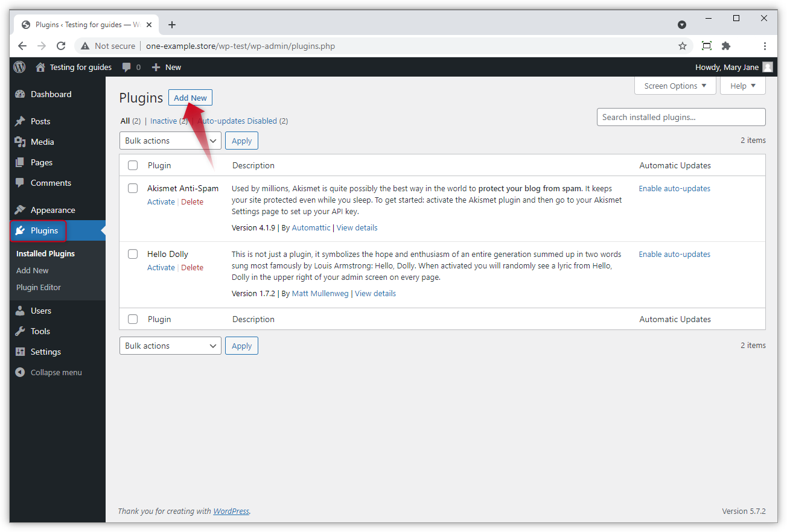Switch to the Inactive plugins filter
This screenshot has height=532, width=787.
[162, 121]
